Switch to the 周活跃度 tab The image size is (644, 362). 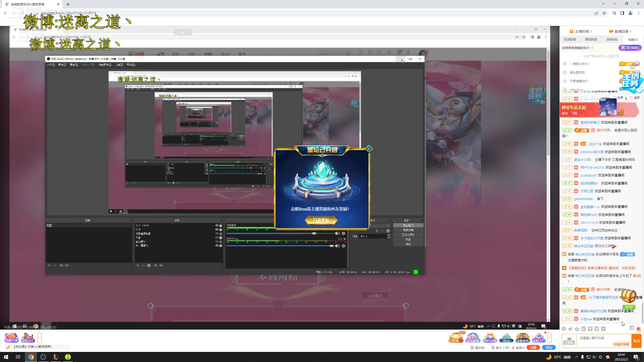pos(591,39)
